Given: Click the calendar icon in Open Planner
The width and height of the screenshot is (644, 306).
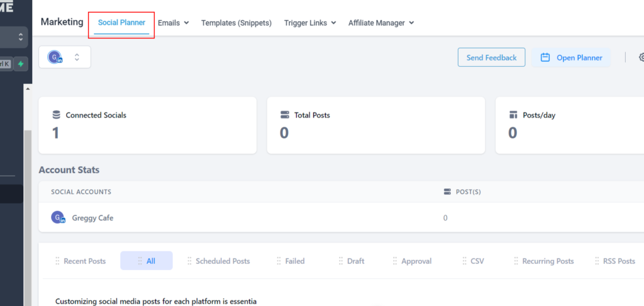Looking at the screenshot, I should click(x=545, y=57).
